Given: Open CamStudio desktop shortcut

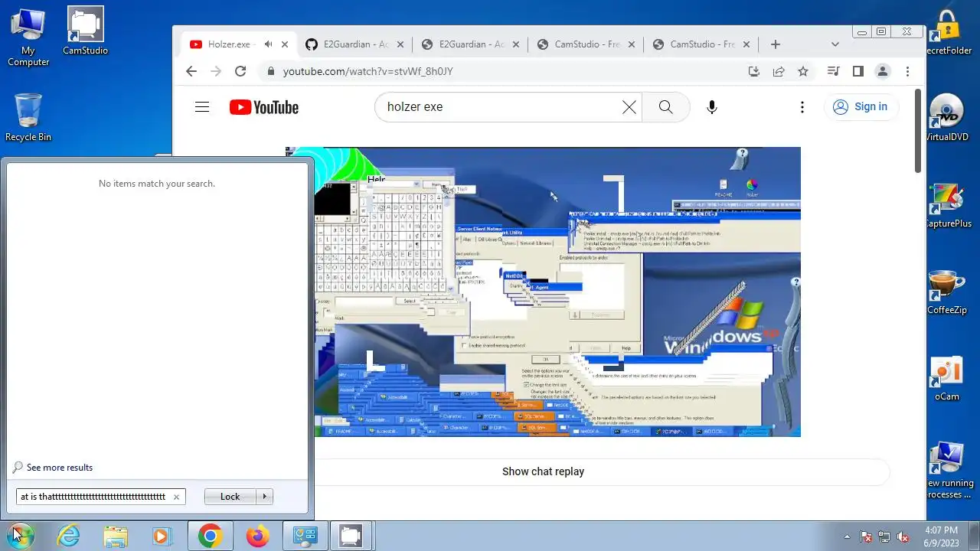Looking at the screenshot, I should (x=85, y=31).
